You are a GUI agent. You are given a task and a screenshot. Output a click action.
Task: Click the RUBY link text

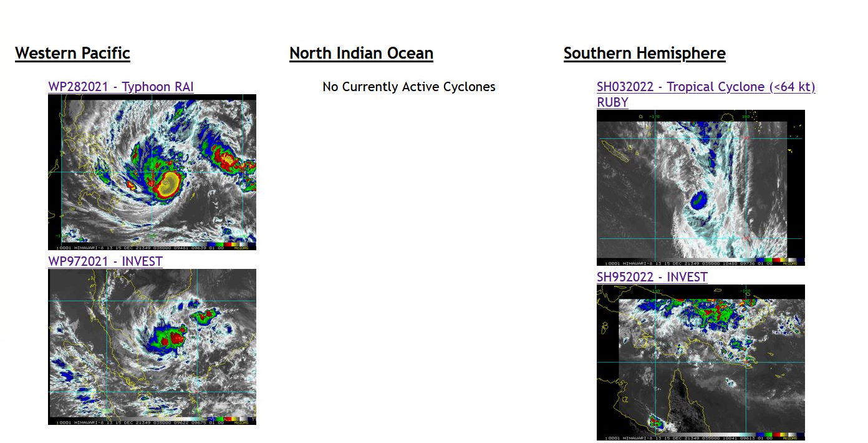click(612, 102)
